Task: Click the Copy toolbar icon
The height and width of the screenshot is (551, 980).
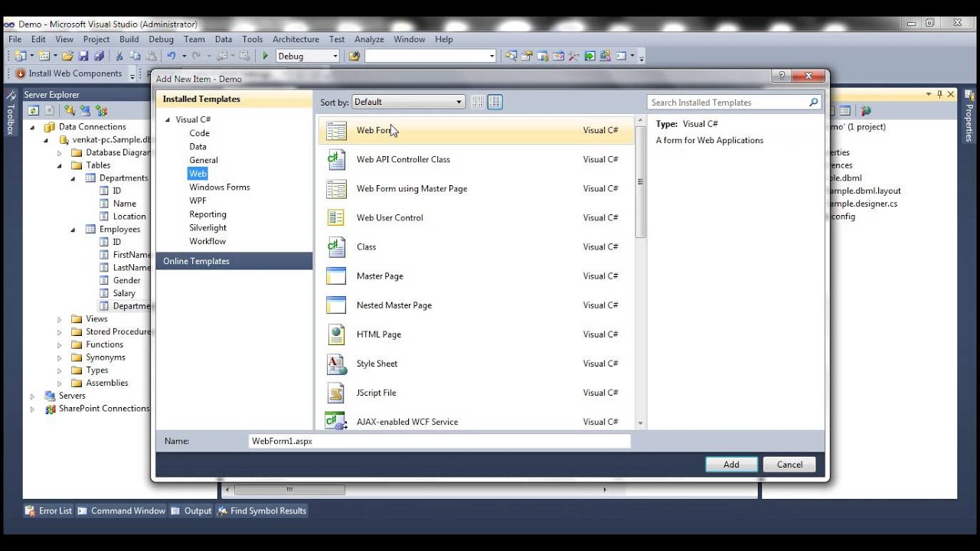Action: coord(135,56)
